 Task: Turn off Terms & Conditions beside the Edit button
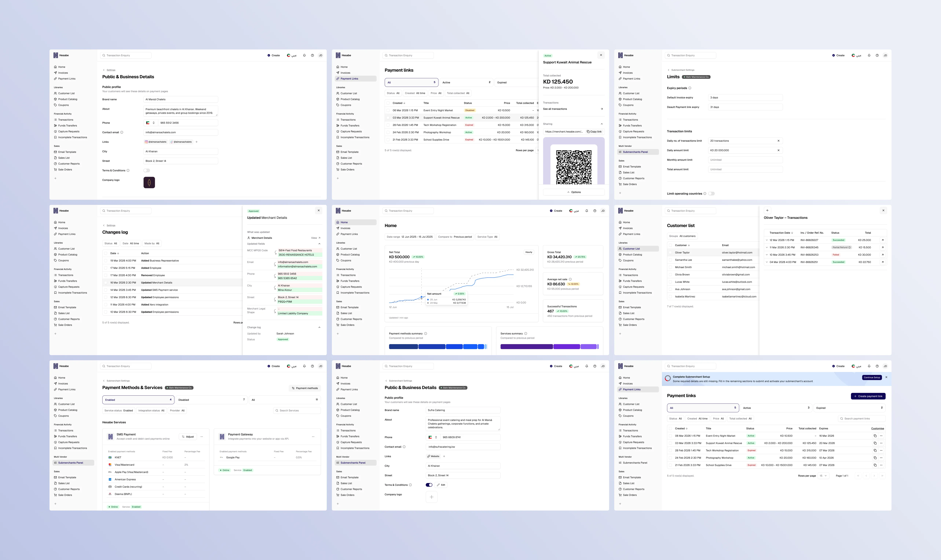pyautogui.click(x=429, y=485)
